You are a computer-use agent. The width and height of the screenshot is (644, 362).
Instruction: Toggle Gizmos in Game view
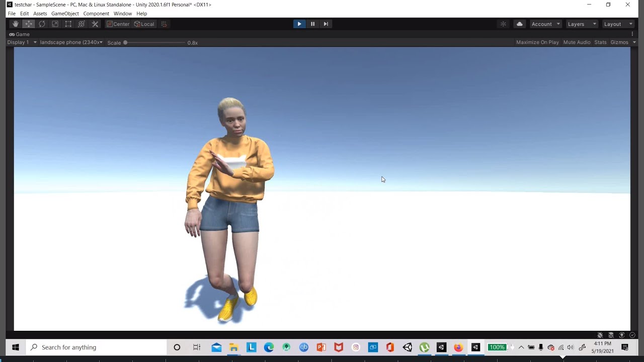click(x=619, y=42)
